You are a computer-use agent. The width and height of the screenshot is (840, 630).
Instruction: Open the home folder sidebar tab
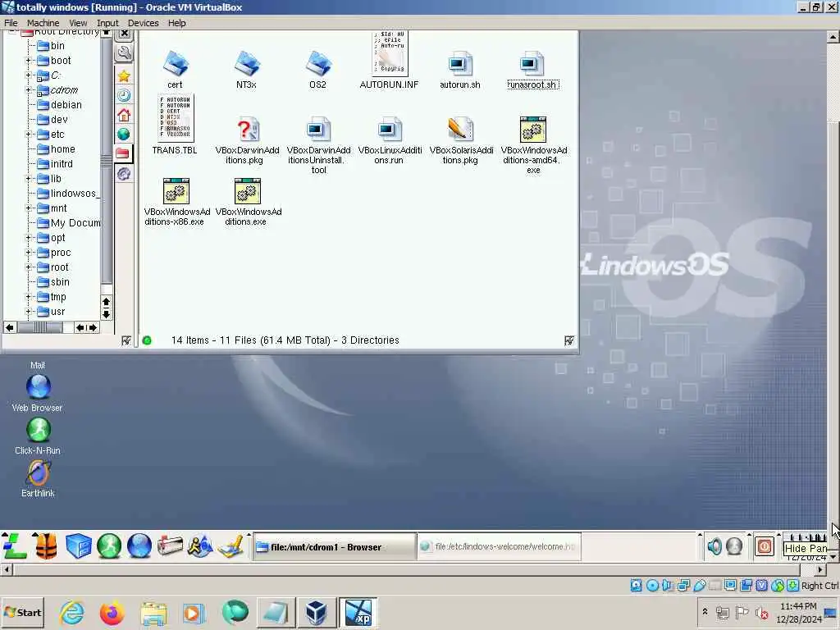[124, 115]
